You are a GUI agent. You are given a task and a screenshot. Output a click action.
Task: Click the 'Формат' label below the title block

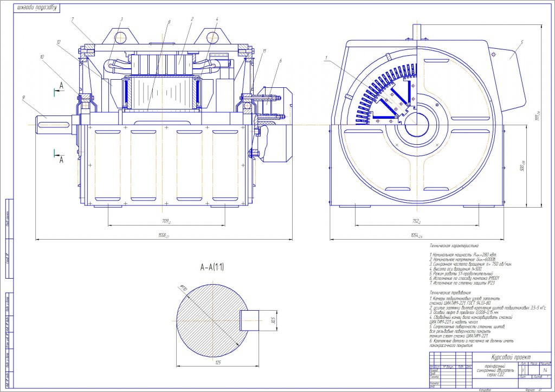point(531,390)
